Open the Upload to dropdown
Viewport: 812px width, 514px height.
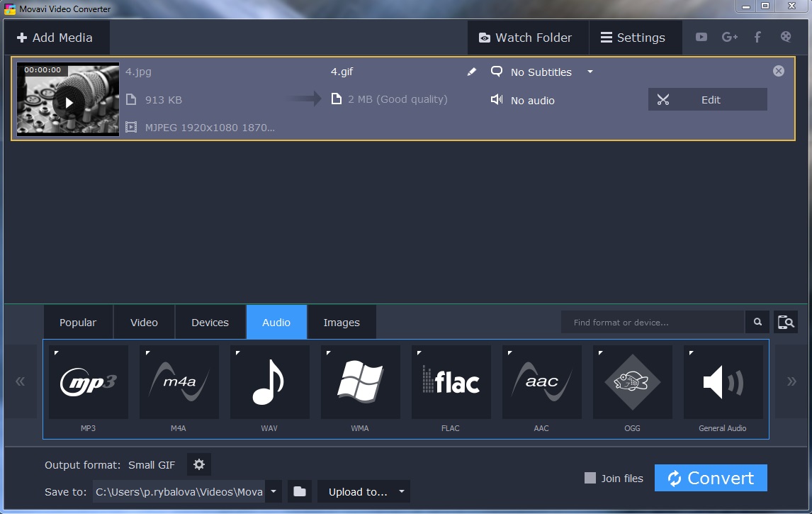363,491
